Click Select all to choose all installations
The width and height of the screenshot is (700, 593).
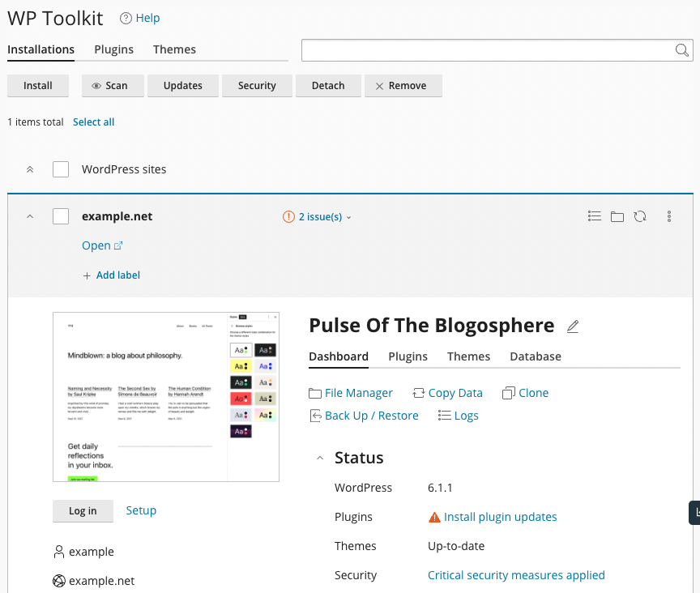93,122
